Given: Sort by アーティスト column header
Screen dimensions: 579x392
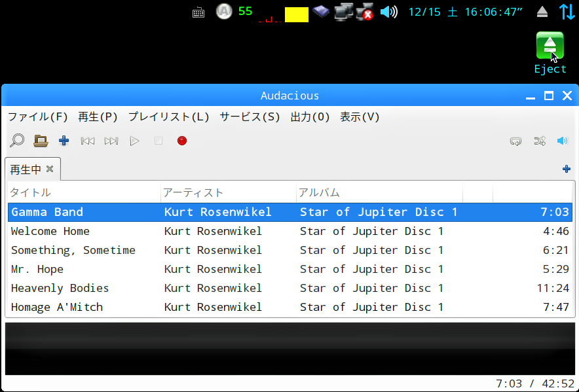Looking at the screenshot, I should (x=229, y=192).
